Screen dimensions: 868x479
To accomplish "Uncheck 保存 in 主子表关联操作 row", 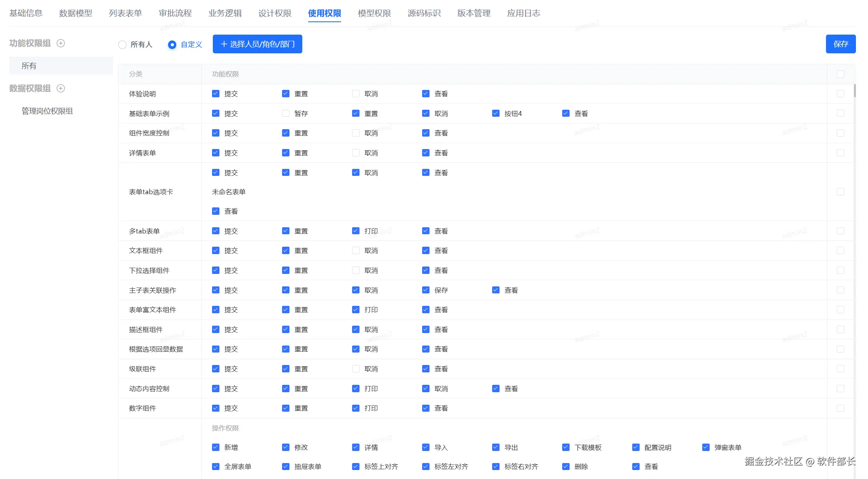I will pos(426,290).
